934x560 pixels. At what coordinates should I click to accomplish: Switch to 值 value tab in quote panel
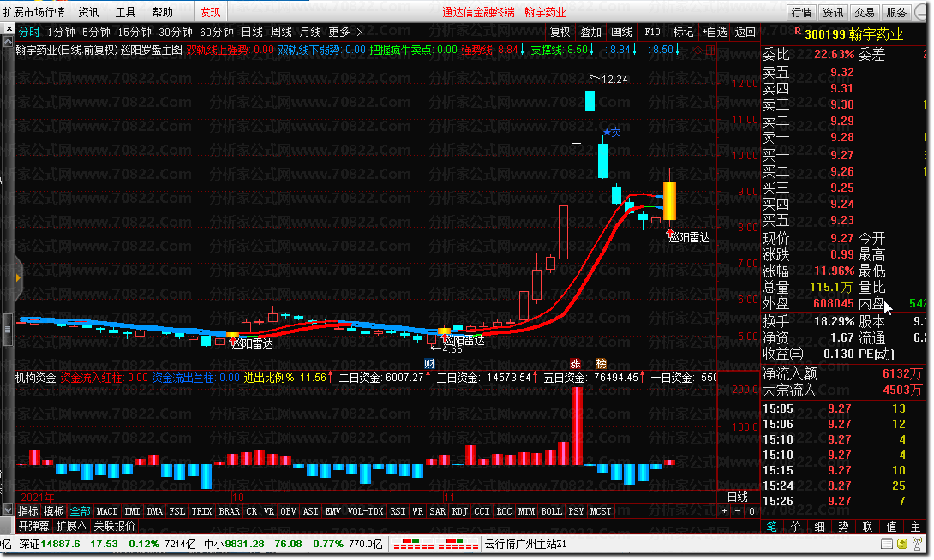click(891, 527)
